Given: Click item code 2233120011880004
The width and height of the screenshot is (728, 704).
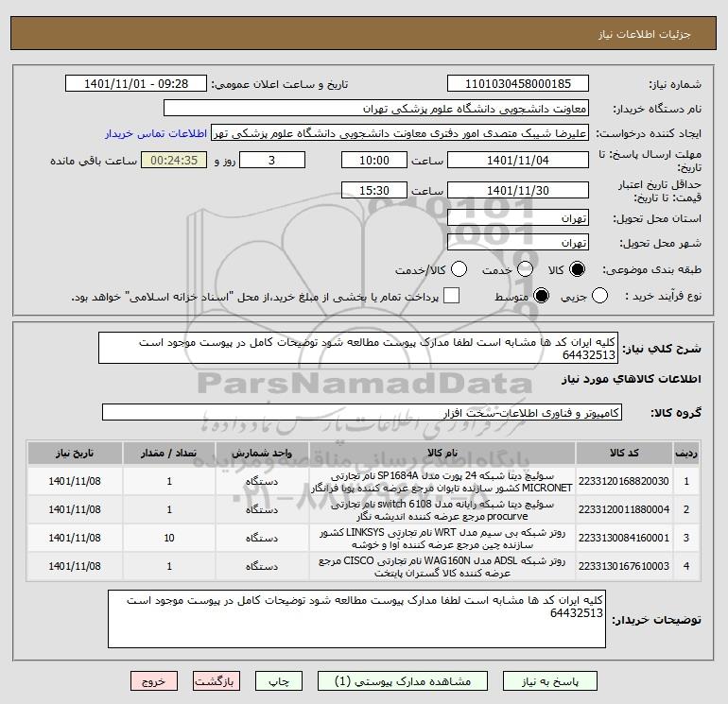Looking at the screenshot, I should pyautogui.click(x=624, y=509).
